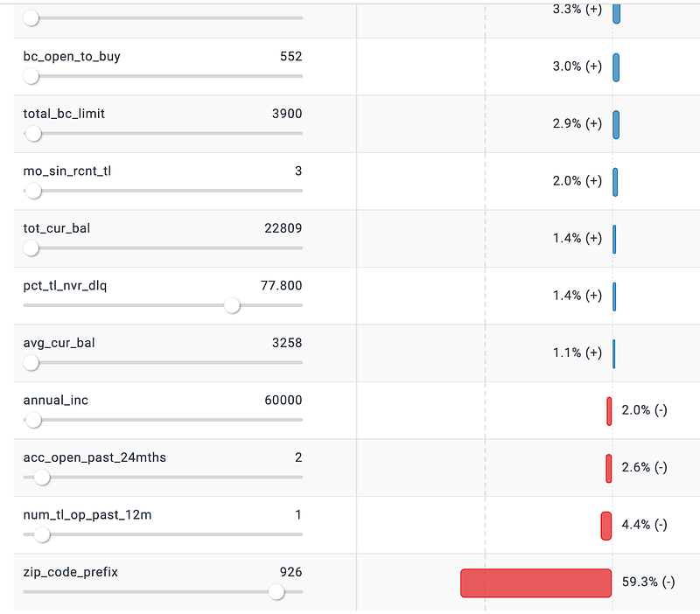700x614 pixels.
Task: Click the blue 2.0% mo_sin_rcnt_tl bar
Action: [x=615, y=182]
